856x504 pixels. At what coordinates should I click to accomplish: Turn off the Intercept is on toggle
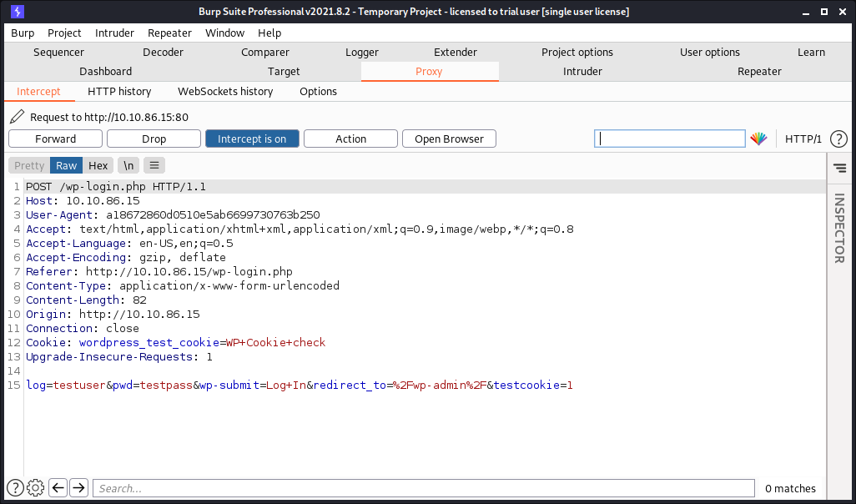pyautogui.click(x=252, y=139)
